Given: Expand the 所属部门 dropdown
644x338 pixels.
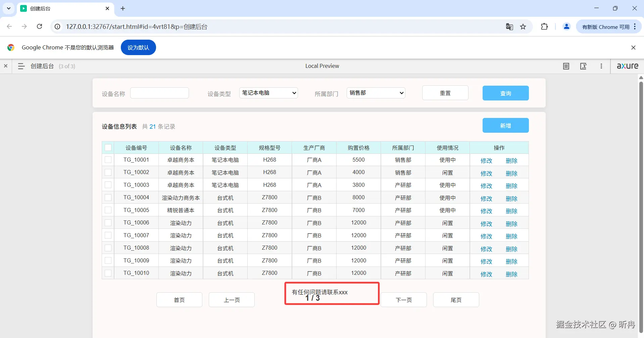Looking at the screenshot, I should coord(376,93).
